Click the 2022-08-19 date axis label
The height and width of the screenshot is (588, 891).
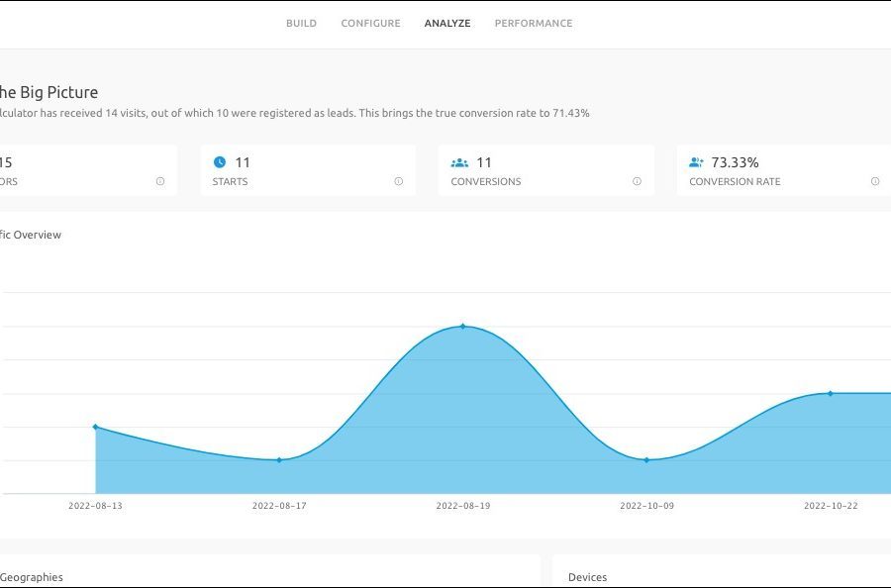(462, 506)
